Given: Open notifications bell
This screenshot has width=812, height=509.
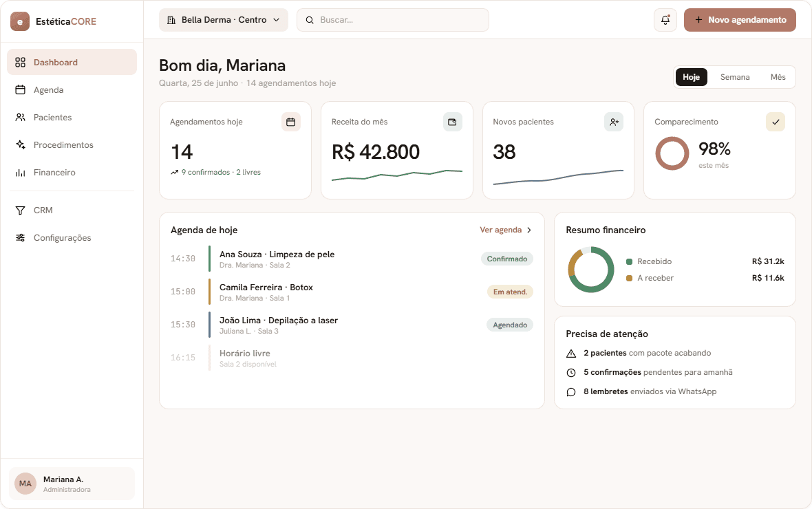Looking at the screenshot, I should [665, 20].
